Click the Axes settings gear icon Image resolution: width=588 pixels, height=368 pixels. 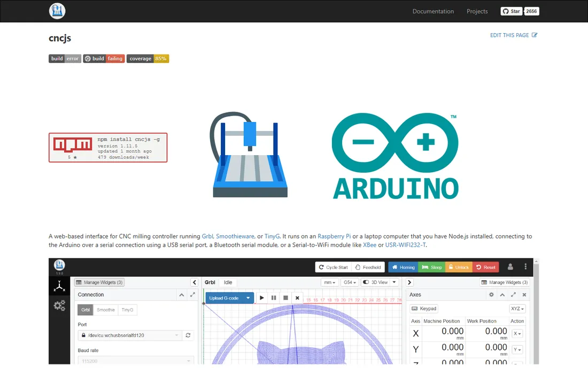pyautogui.click(x=491, y=295)
